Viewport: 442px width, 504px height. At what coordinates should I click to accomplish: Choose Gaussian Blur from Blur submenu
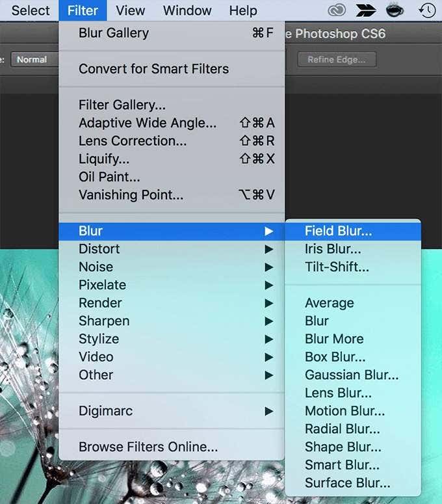[x=353, y=375]
